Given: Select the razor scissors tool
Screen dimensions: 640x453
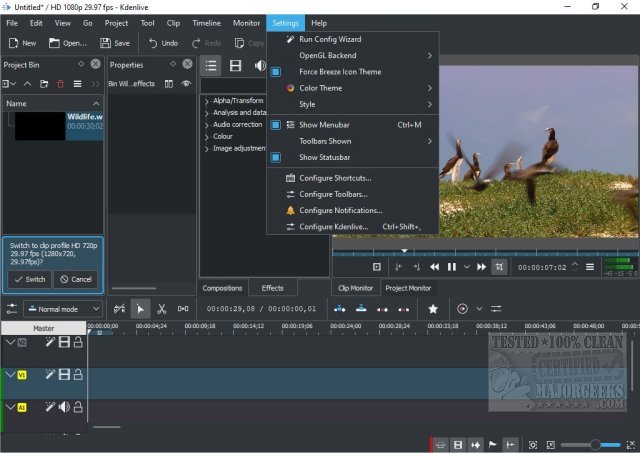Looking at the screenshot, I should [161, 309].
